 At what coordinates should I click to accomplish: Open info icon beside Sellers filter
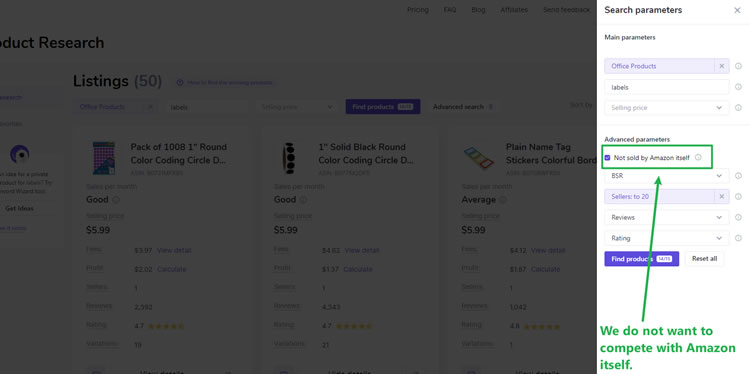pos(738,197)
